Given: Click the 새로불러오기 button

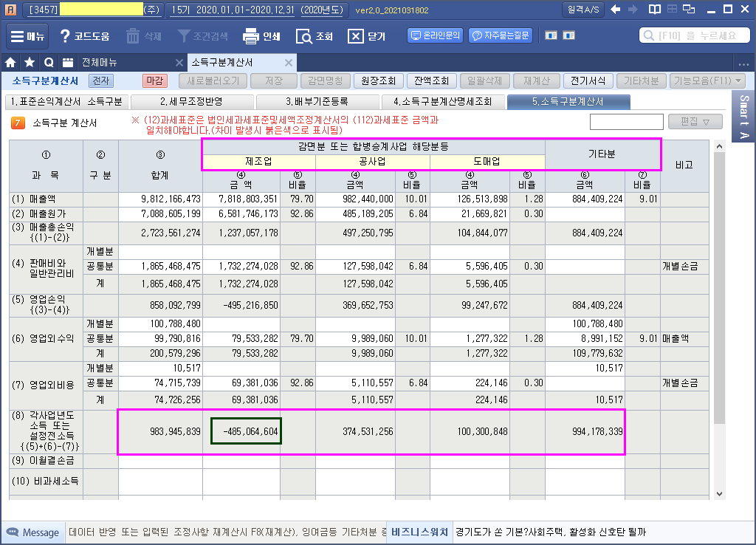Looking at the screenshot, I should (x=213, y=80).
